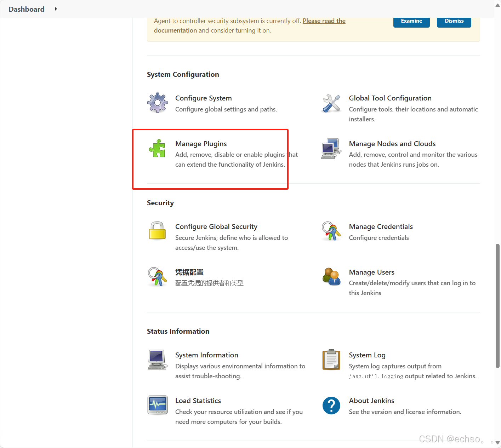Click the About Jenkins question mark icon
The image size is (501, 448).
point(331,406)
